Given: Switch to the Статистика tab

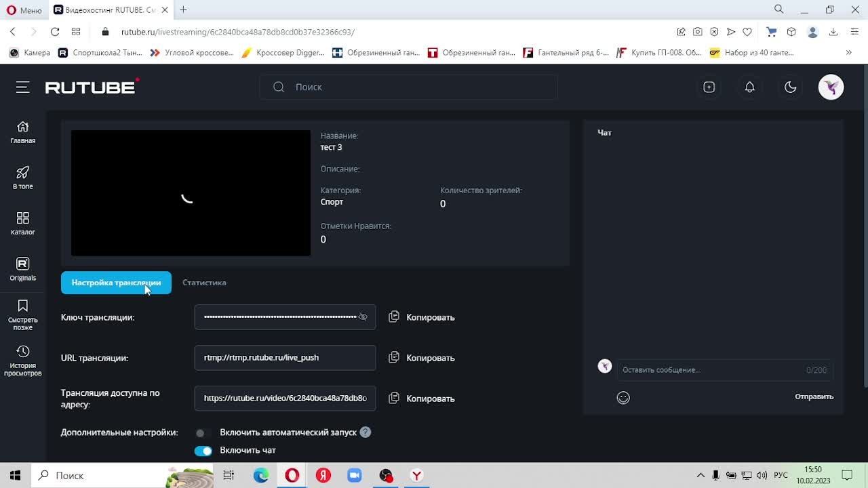Looking at the screenshot, I should pos(204,283).
